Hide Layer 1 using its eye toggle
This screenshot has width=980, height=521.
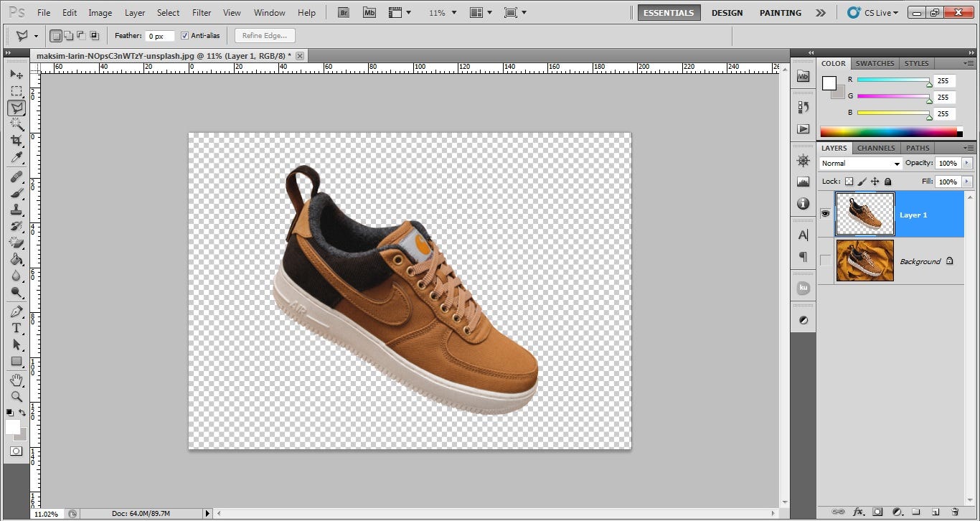click(x=825, y=213)
